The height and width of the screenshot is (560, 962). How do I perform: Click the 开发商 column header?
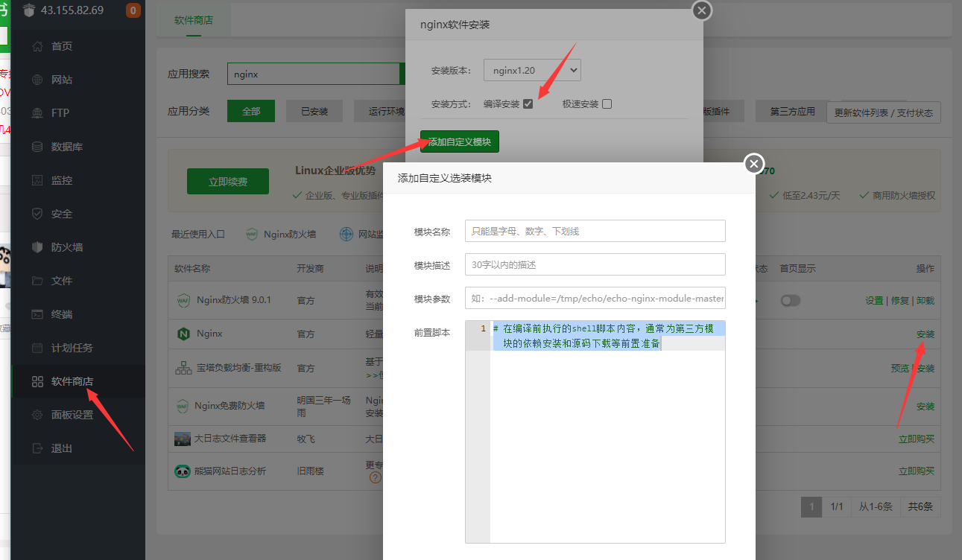[310, 269]
